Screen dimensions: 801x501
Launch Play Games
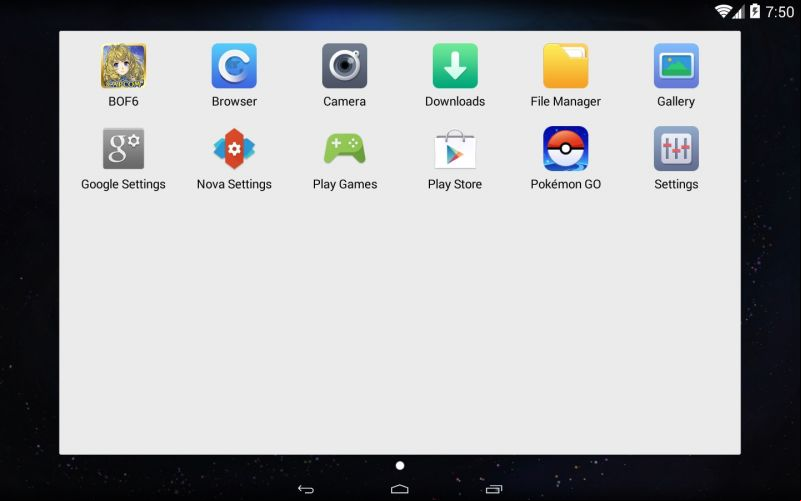pos(344,149)
